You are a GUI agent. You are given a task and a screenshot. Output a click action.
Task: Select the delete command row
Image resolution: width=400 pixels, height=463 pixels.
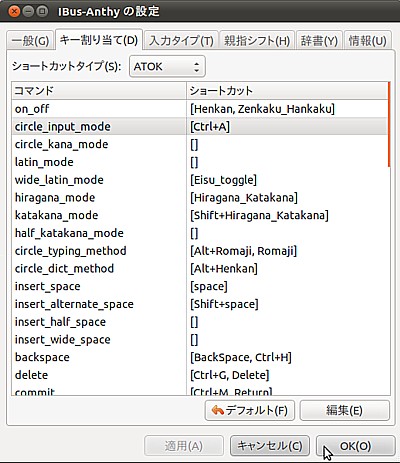pyautogui.click(x=200, y=375)
